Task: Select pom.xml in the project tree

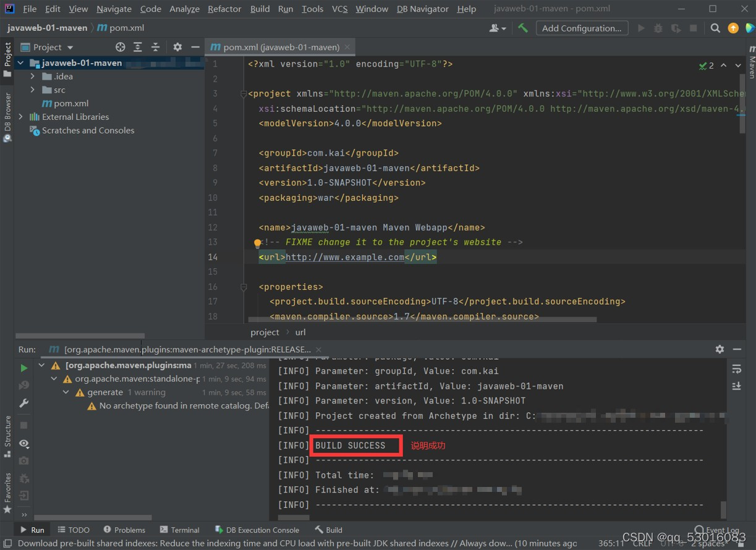Action: pos(66,103)
